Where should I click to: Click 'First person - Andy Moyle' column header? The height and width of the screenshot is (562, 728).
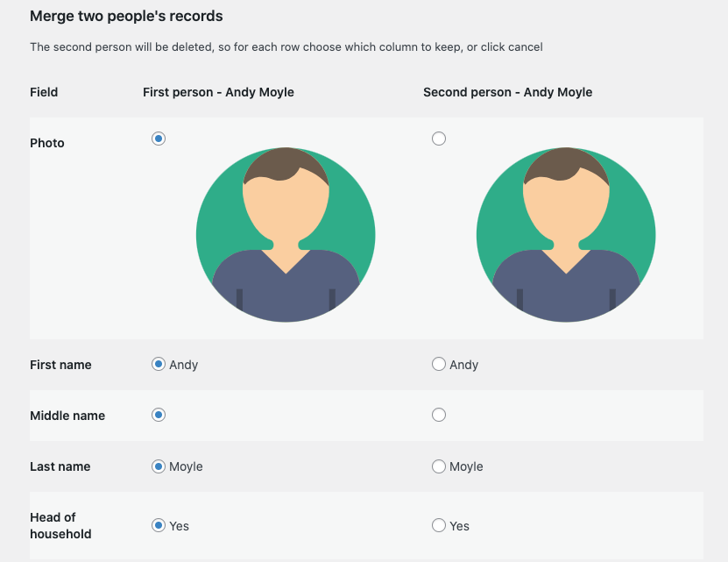coord(218,92)
